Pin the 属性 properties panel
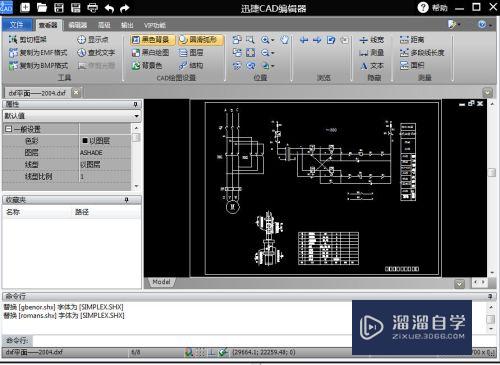This screenshot has width=500, height=365. [135, 104]
